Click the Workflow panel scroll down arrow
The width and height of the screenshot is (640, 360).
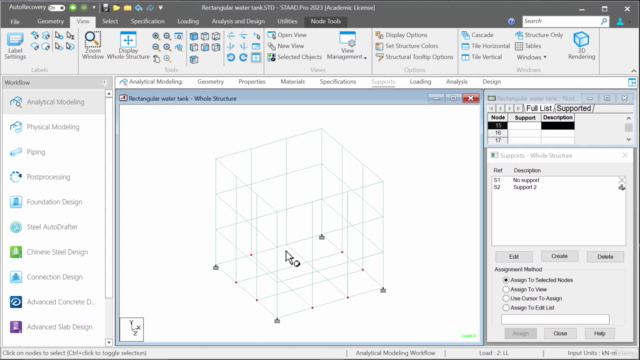[x=109, y=342]
